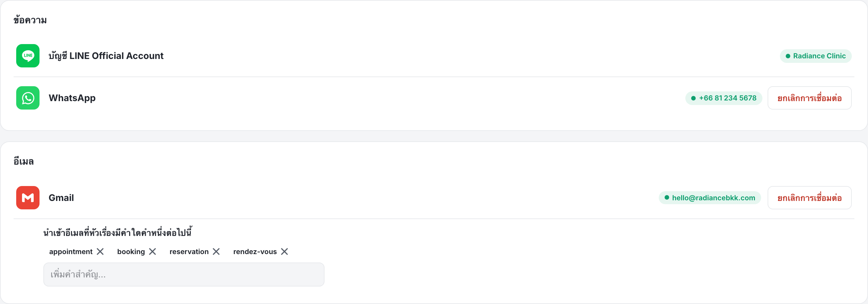Select the LINE Official Account label
Viewport: 868px width, 304px height.
point(106,56)
